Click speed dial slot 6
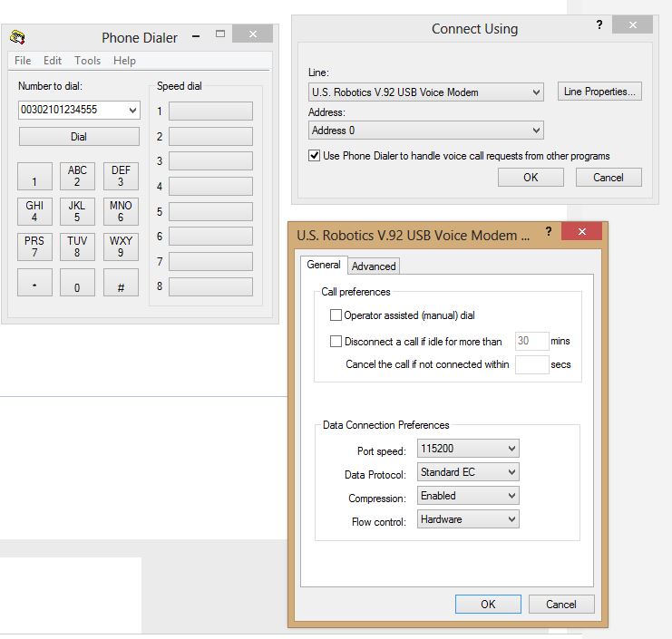Viewport: 672px width, 639px height. tap(210, 236)
